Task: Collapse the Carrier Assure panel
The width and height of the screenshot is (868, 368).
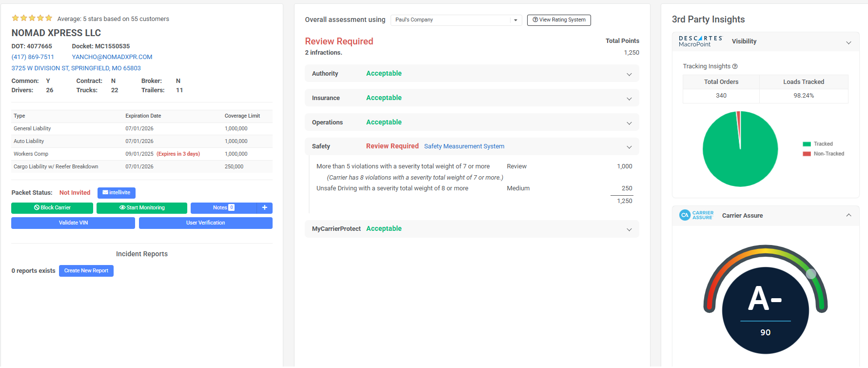Action: 848,215
